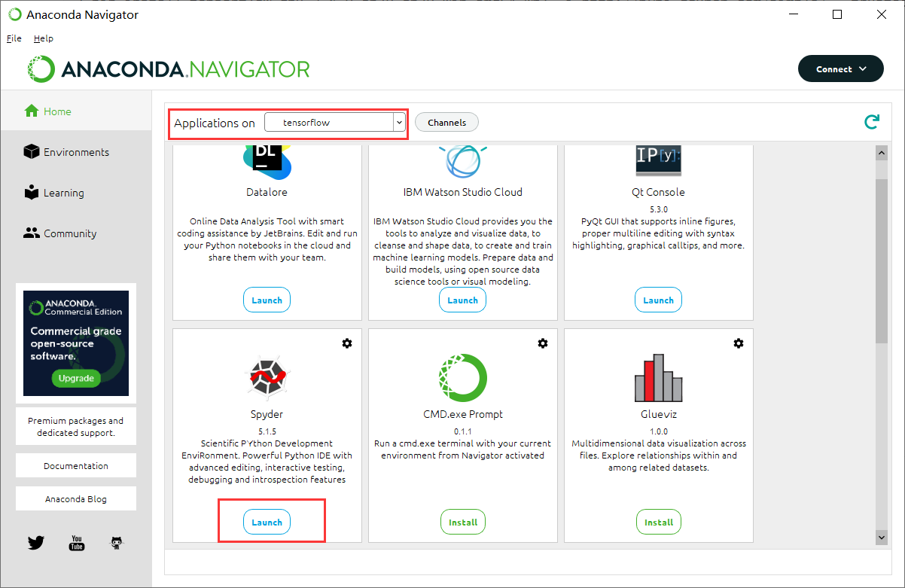Screen dimensions: 905x588
Task: Click the CMD.exe Prompt version 0.1.1
Action: coord(462,431)
